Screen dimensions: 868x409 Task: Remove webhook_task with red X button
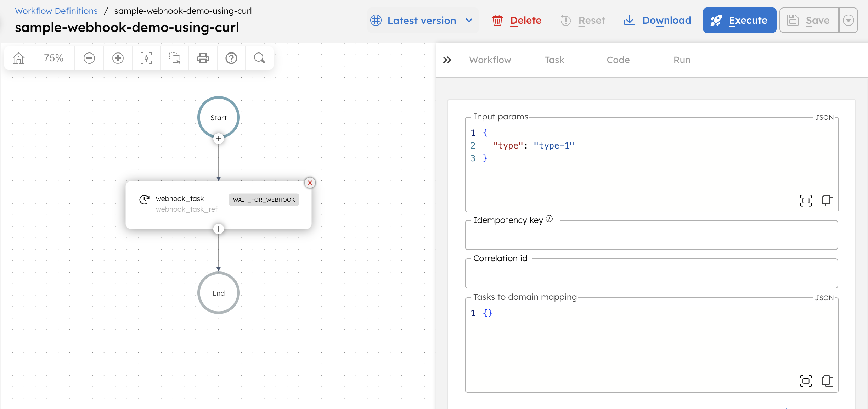(310, 183)
